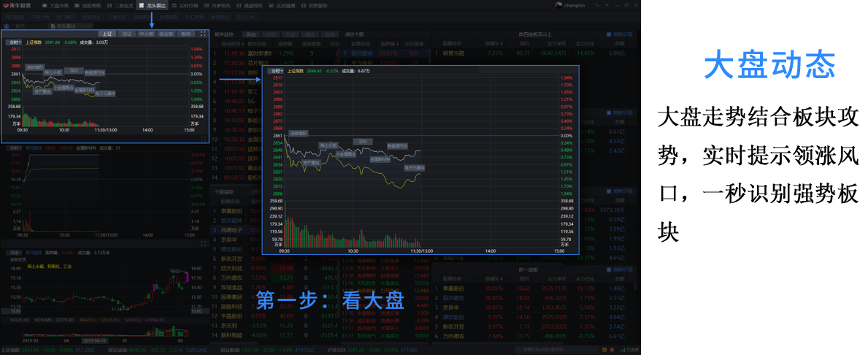Open the 分时 dropdown in enlarged chart
Image resolution: width=868 pixels, height=355 pixels.
(x=275, y=72)
